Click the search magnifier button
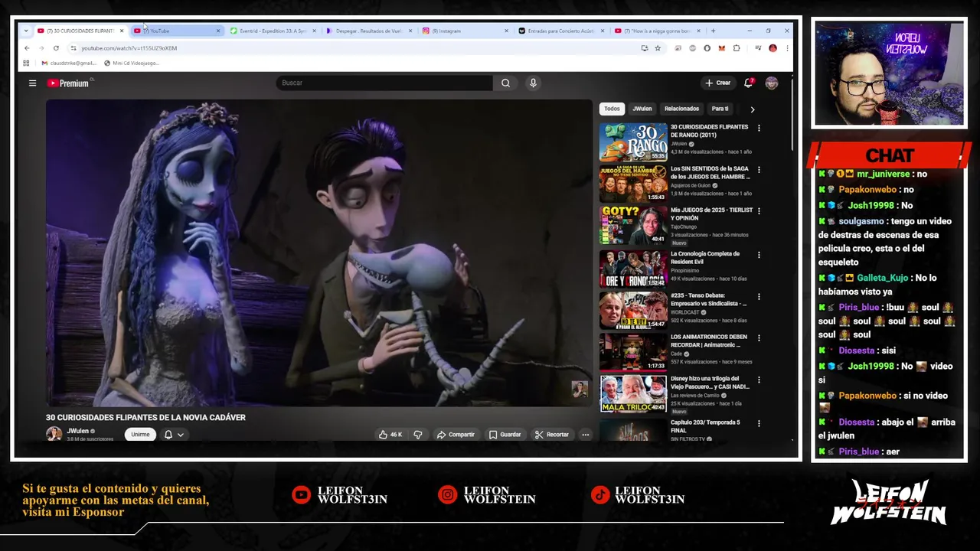The image size is (980, 551). coord(505,83)
